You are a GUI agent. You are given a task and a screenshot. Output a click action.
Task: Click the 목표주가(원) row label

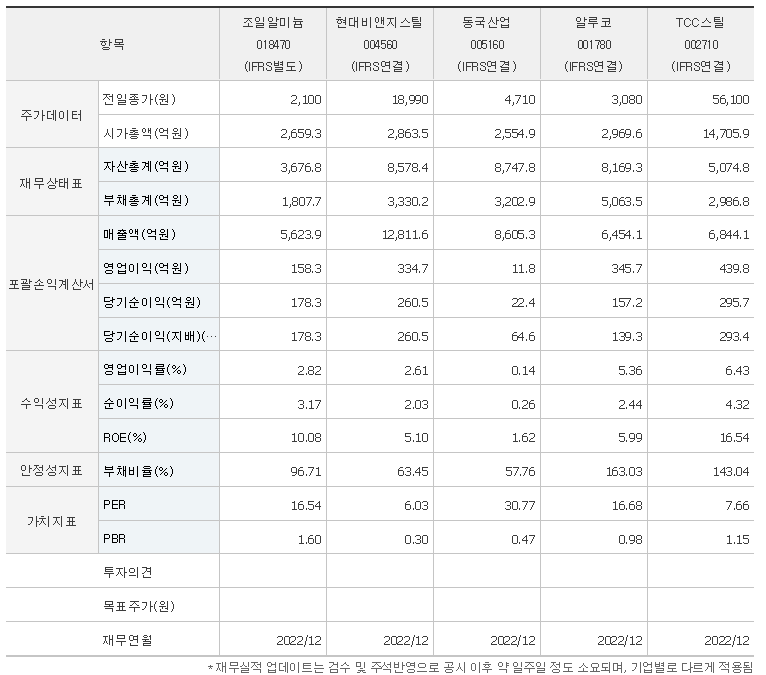[139, 606]
